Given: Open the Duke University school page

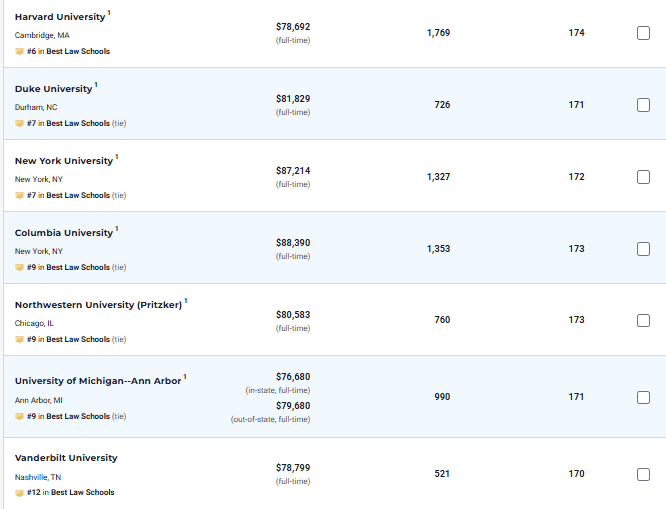Looking at the screenshot, I should pos(53,89).
